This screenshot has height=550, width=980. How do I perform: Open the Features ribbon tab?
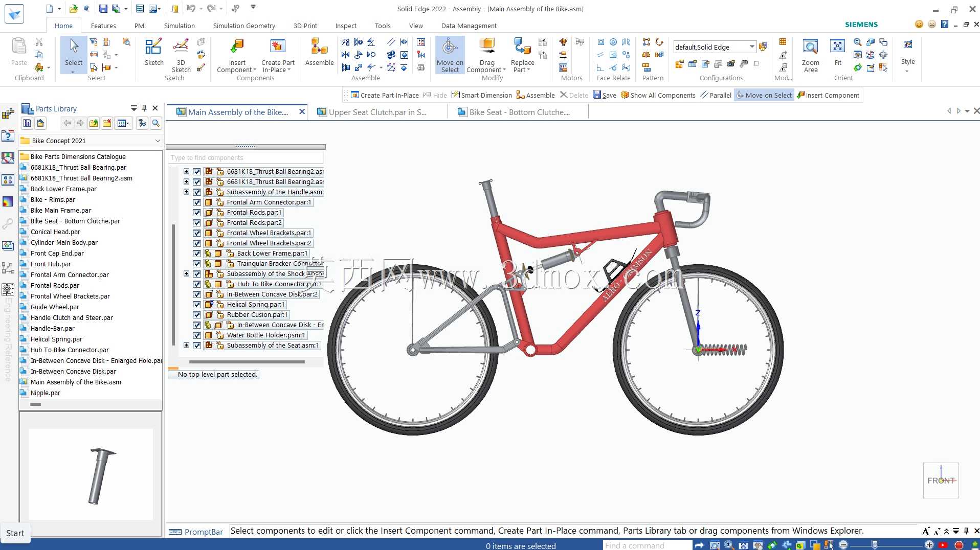click(x=103, y=26)
